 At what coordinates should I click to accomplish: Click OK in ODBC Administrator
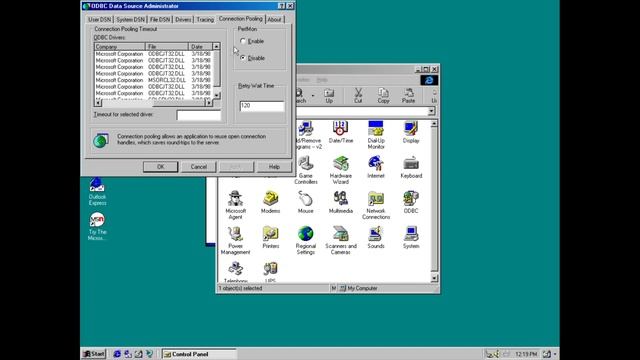point(160,167)
